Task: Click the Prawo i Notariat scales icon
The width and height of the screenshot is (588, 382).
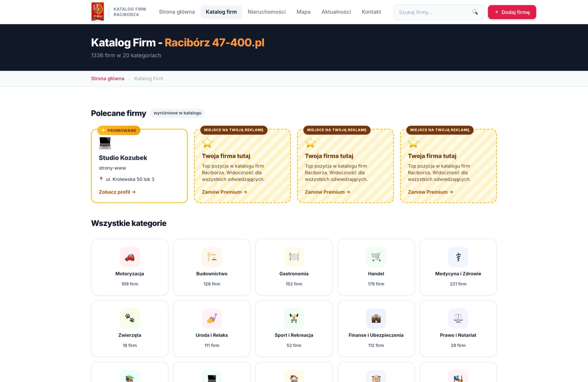Action: coord(458,318)
